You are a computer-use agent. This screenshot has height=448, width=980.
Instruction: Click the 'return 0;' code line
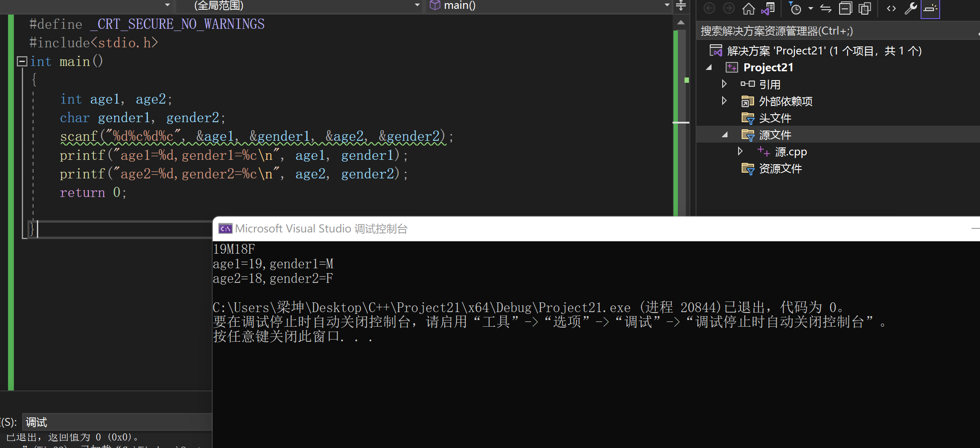(93, 193)
